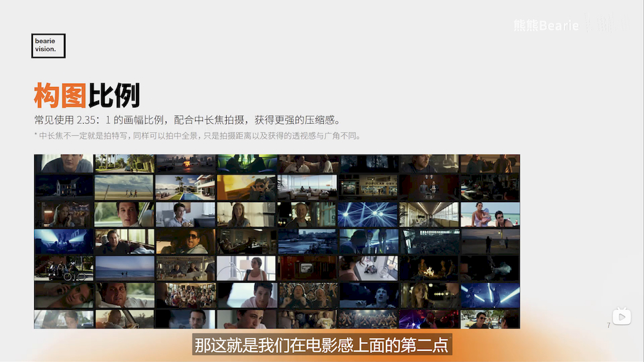Click the subtitle caption about 电影感

tap(321, 344)
